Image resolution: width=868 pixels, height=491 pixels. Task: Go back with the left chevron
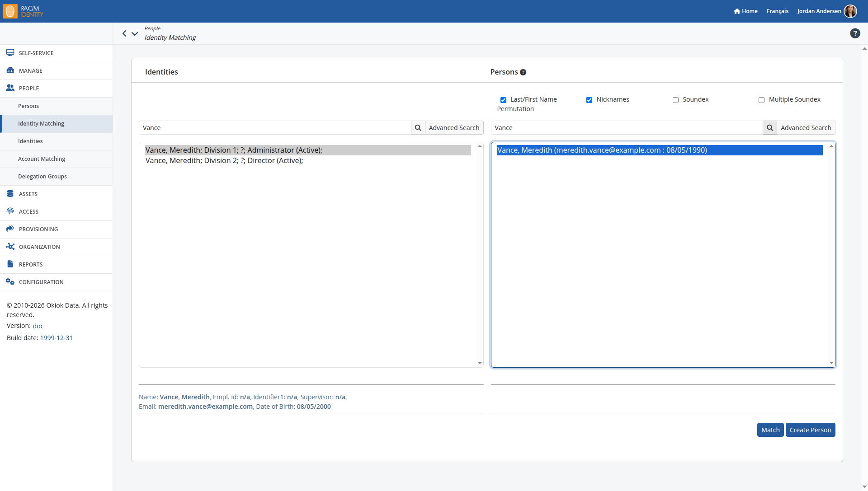click(x=124, y=33)
